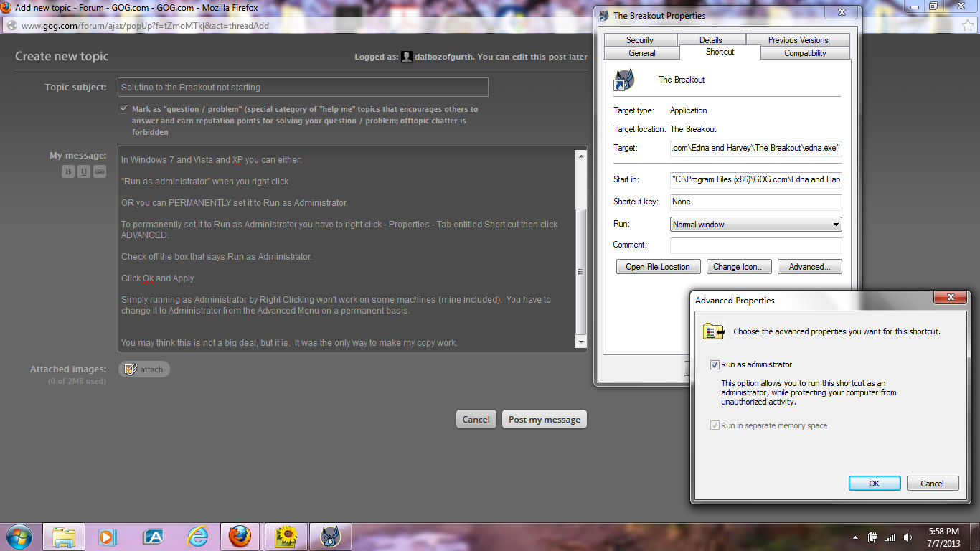980x551 pixels.
Task: Show hidden system tray icons
Action: tap(855, 537)
